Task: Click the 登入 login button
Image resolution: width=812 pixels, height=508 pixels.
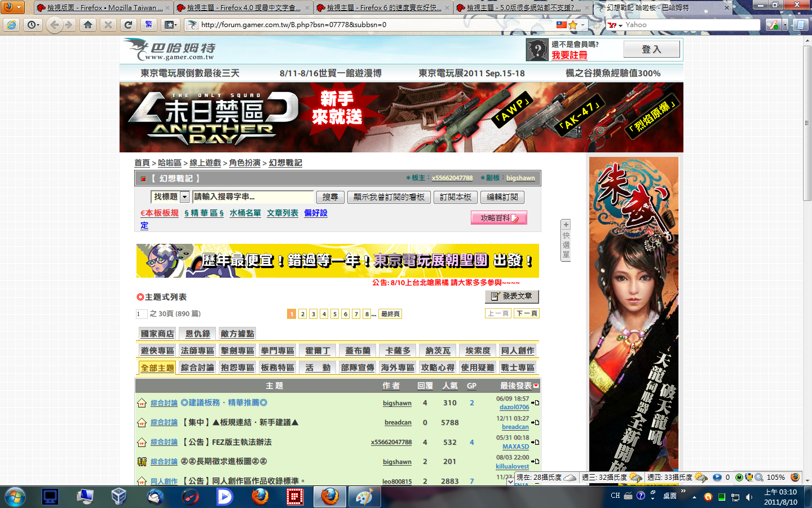Action: (651, 50)
